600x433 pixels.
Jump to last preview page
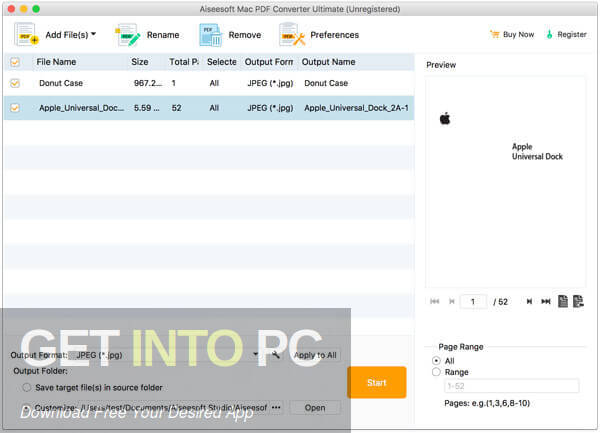click(x=546, y=301)
